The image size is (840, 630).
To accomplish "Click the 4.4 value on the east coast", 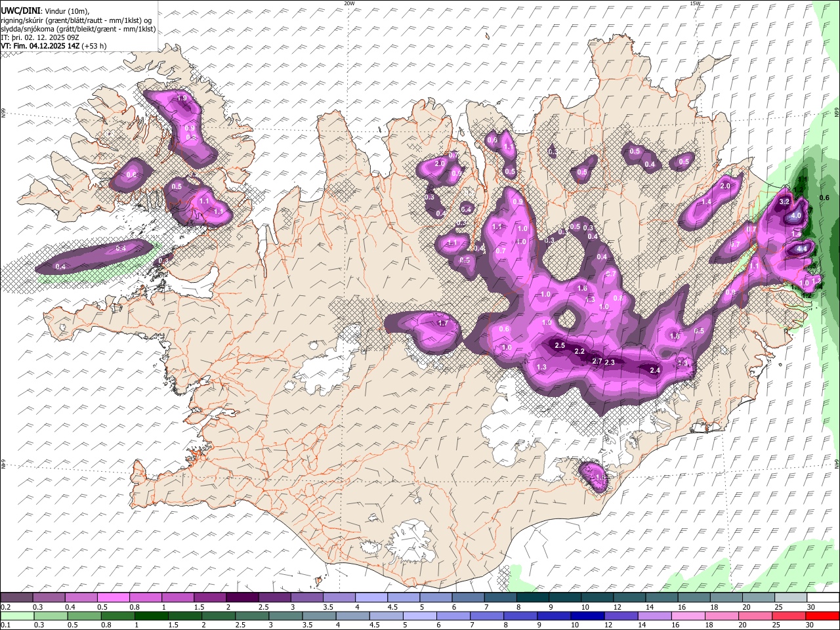I will click(801, 249).
